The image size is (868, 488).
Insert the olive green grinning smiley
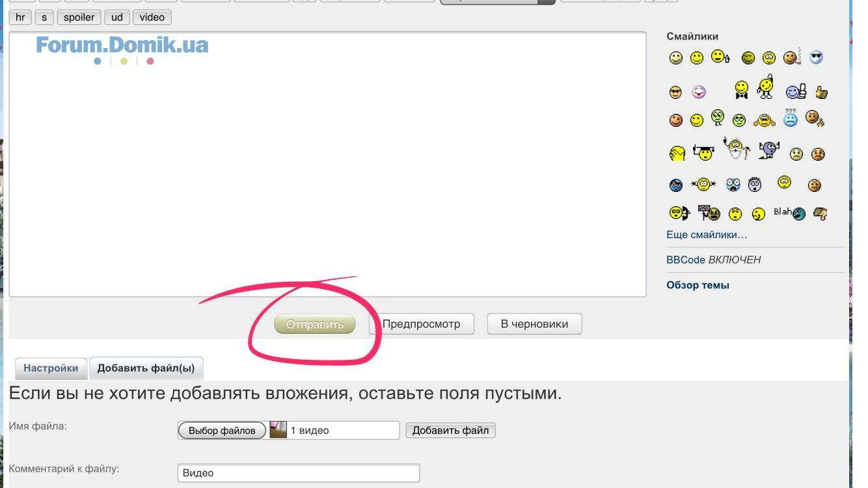[x=748, y=58]
